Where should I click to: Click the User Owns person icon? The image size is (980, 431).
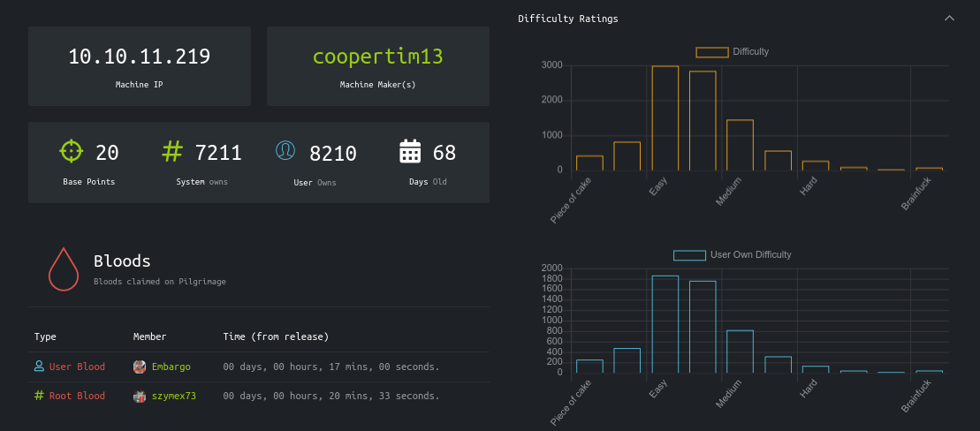[x=285, y=151]
